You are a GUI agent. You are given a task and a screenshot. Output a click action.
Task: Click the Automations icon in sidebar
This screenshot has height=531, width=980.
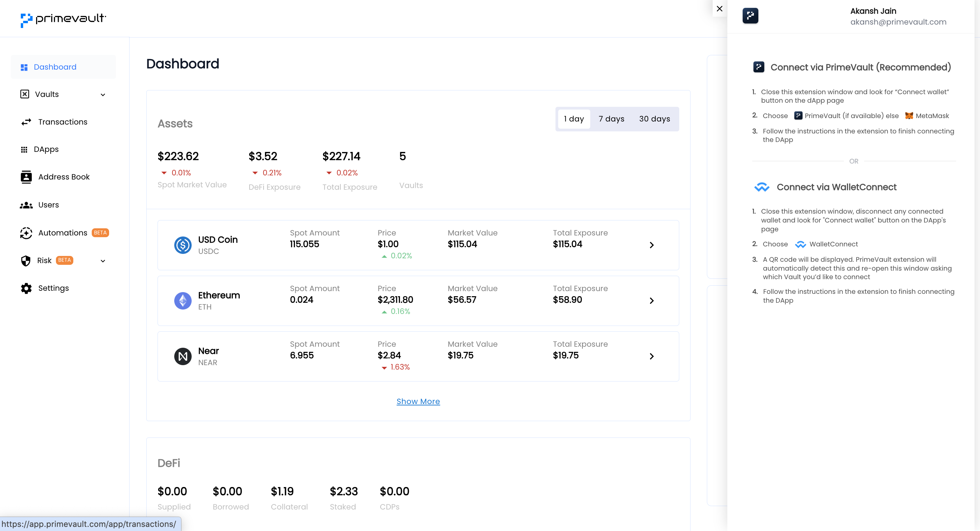(26, 233)
